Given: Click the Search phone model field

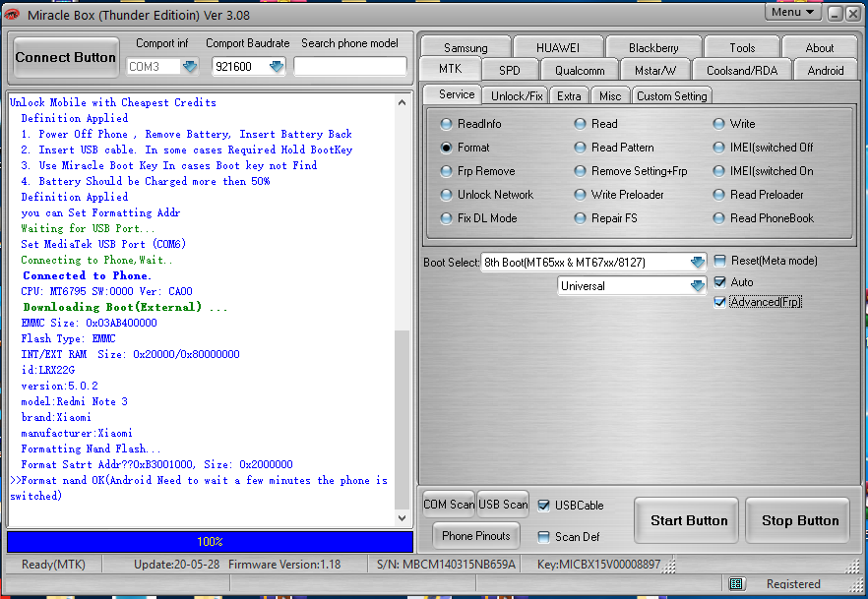Looking at the screenshot, I should click(350, 66).
